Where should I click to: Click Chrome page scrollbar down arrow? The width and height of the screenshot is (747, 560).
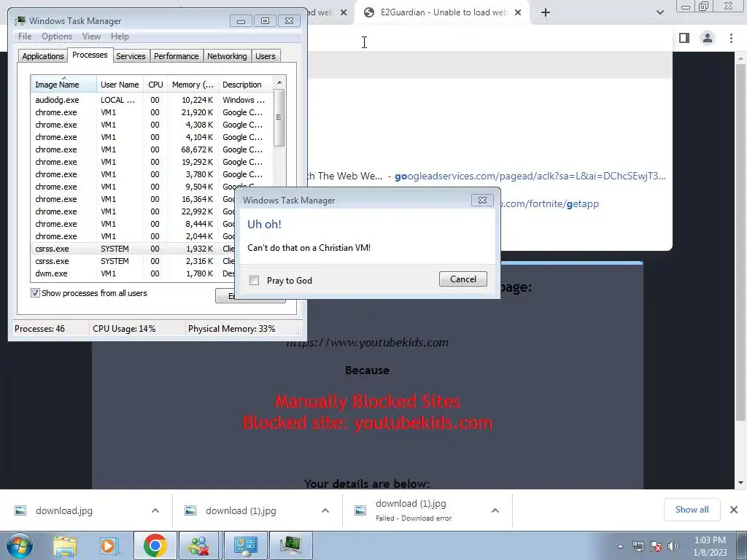pos(741,483)
